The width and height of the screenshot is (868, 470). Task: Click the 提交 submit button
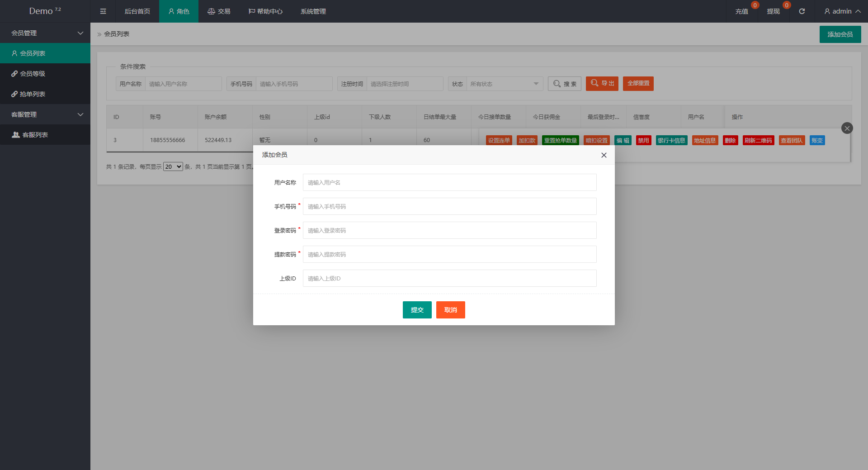click(417, 310)
